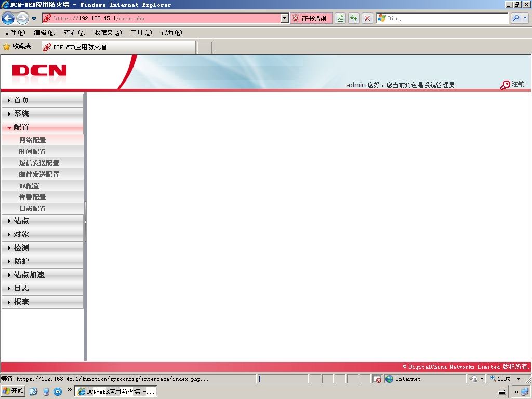This screenshot has height=399, width=532.
Task: Open 网络配置 submenu item
Action: [x=43, y=140]
